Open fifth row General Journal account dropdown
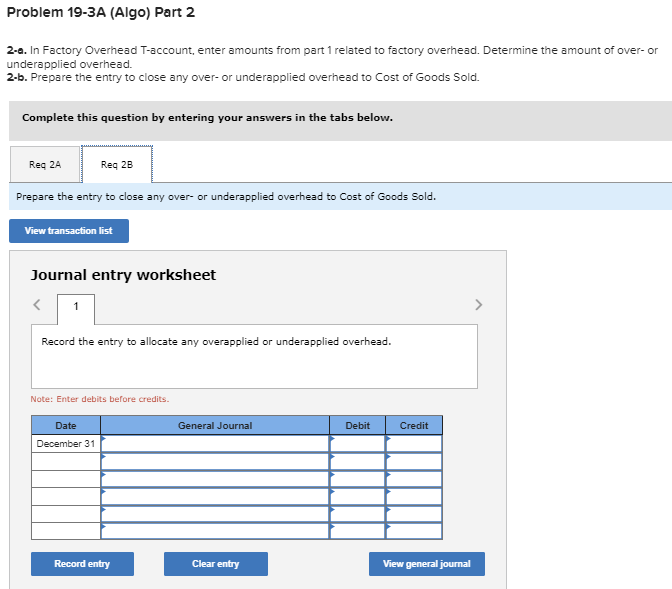The width and height of the screenshot is (672, 589). [x=215, y=514]
